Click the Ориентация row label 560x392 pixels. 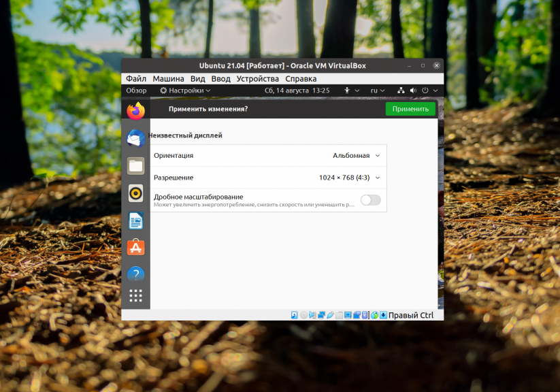point(174,155)
